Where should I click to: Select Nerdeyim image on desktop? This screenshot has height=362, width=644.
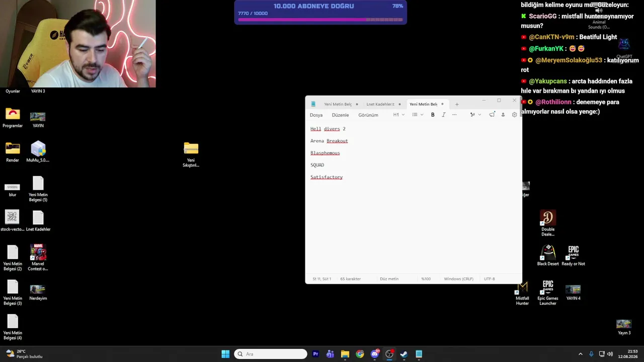tap(38, 293)
